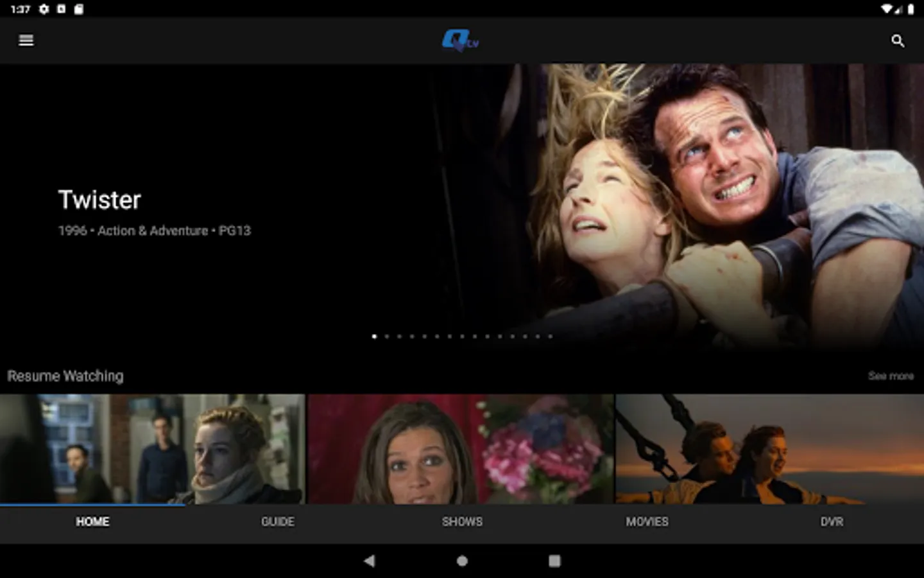Select the first carousel page dot
This screenshot has width=924, height=578.
coord(374,336)
